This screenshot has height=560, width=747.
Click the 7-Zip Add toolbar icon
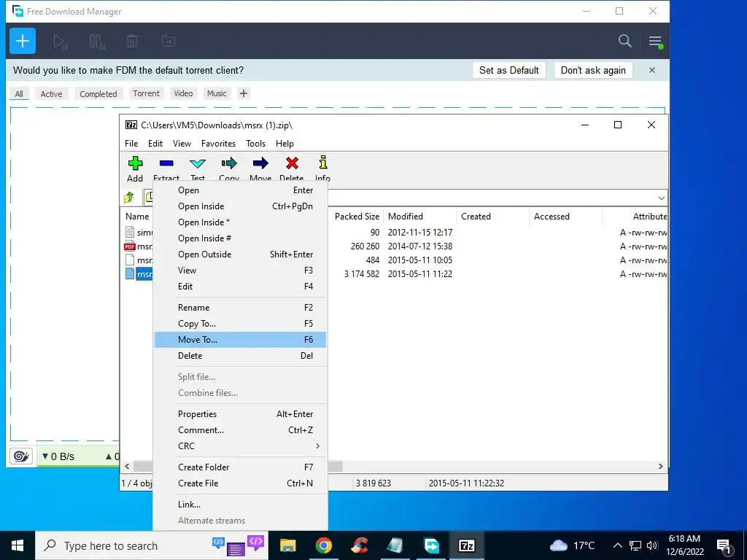(135, 168)
